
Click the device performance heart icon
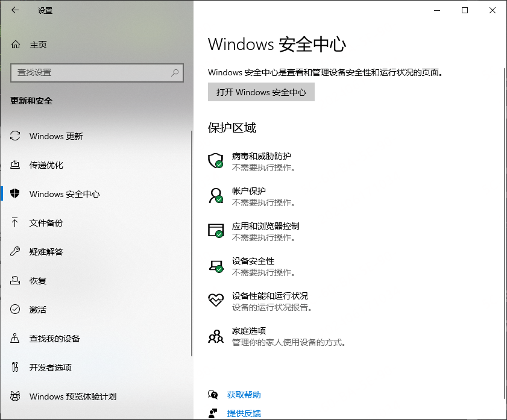tap(215, 301)
